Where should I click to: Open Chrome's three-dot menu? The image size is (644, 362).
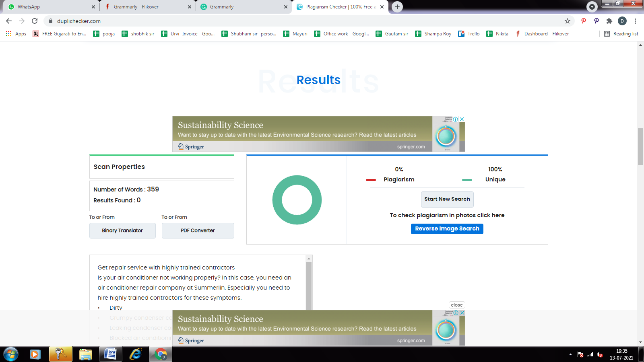(x=636, y=21)
